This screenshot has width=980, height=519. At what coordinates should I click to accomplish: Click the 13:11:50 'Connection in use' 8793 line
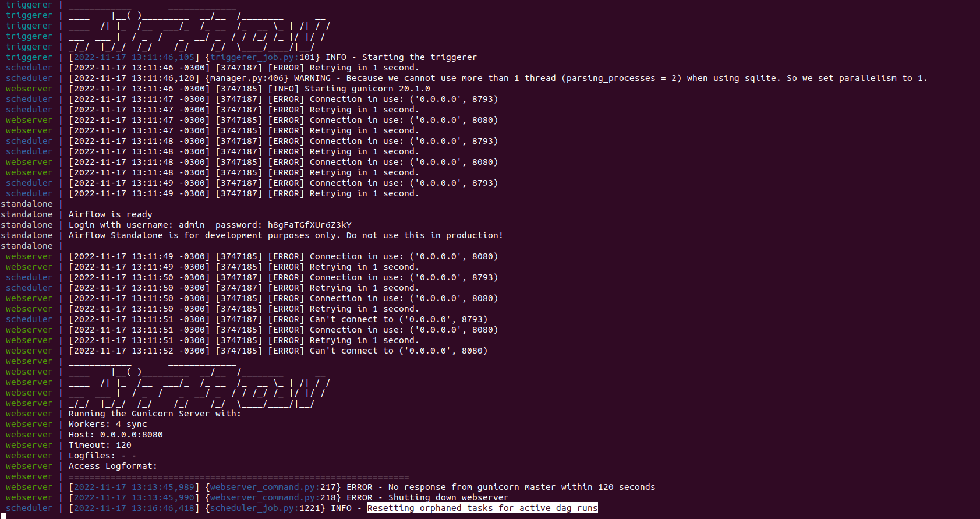(x=283, y=277)
